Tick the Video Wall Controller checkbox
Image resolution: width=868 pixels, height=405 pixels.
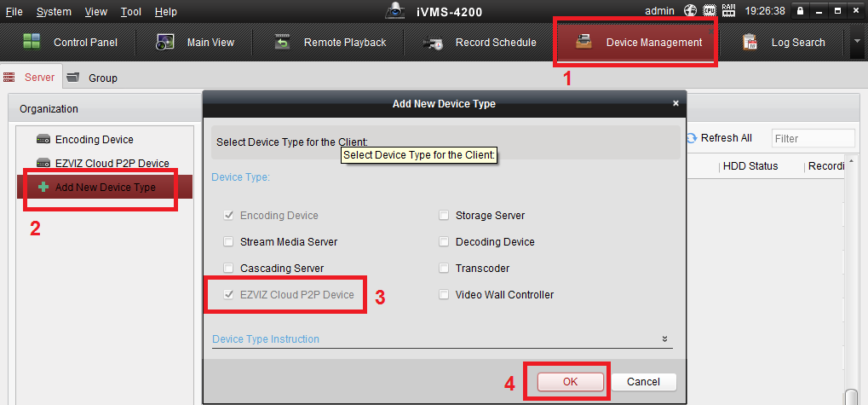pyautogui.click(x=444, y=295)
